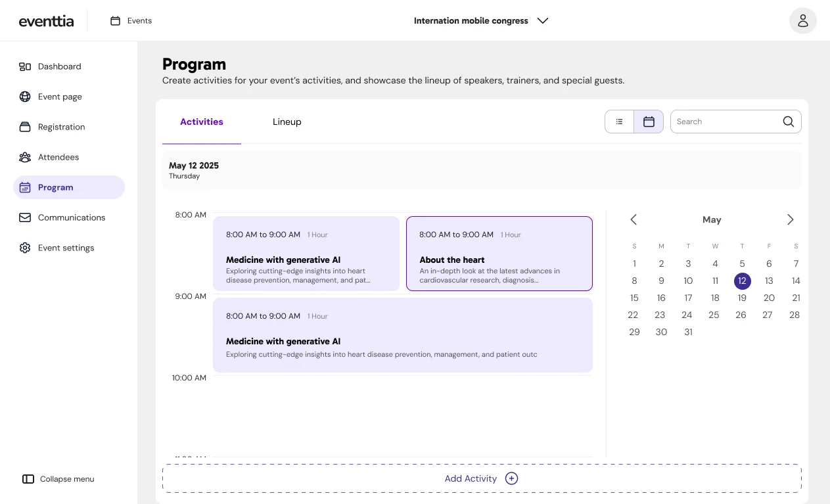Select May 12 in the calendar
Viewport: 830px width, 504px height.
742,281
